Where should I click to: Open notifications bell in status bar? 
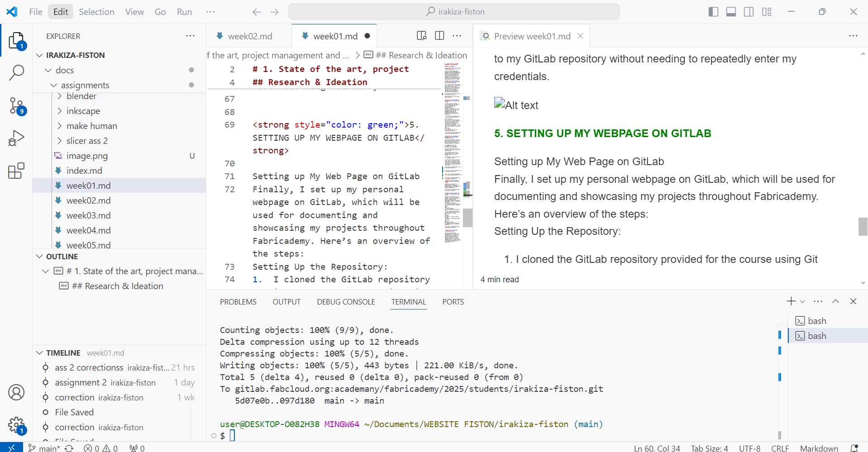click(854, 448)
